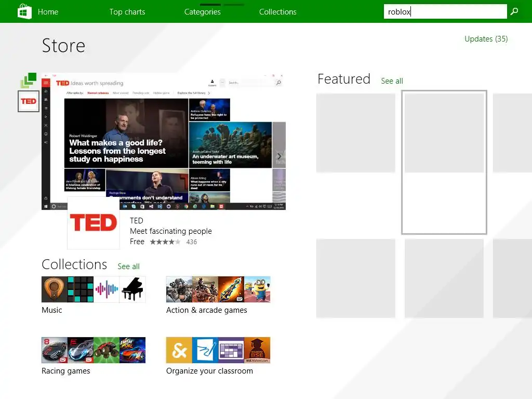This screenshot has height=399, width=532.
Task: Open the Asphalt 8 racing game icon
Action: [x=54, y=350]
